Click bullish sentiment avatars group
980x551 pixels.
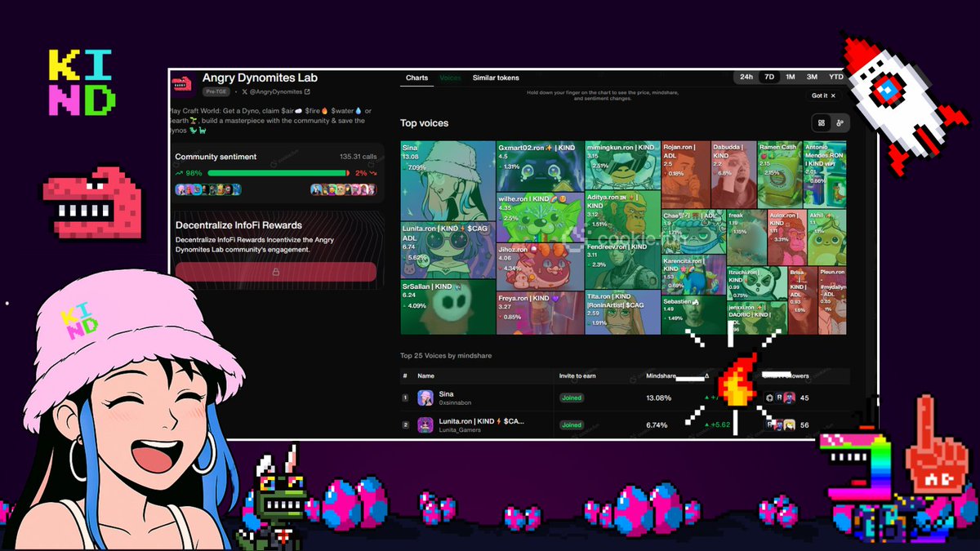point(208,189)
